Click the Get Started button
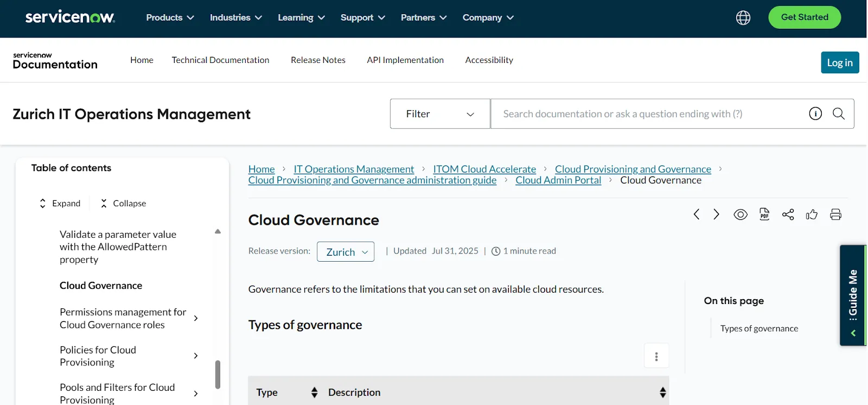The width and height of the screenshot is (868, 405). click(805, 17)
